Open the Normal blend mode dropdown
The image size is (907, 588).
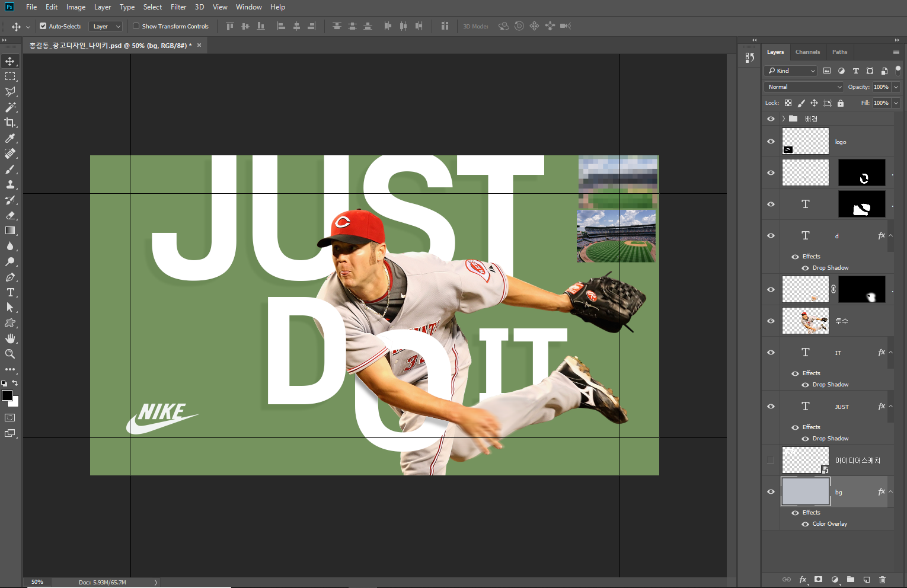[804, 87]
